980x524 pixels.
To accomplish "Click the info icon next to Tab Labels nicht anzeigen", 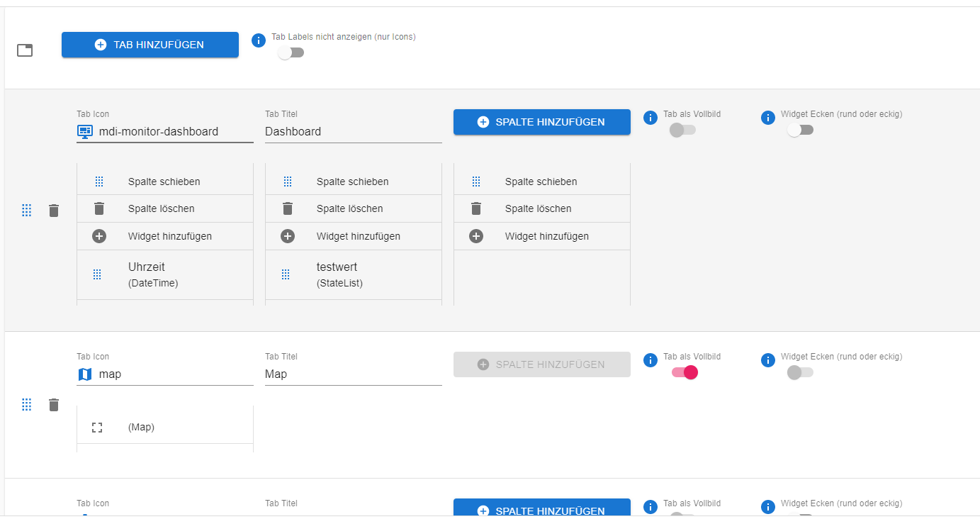I will [x=259, y=40].
